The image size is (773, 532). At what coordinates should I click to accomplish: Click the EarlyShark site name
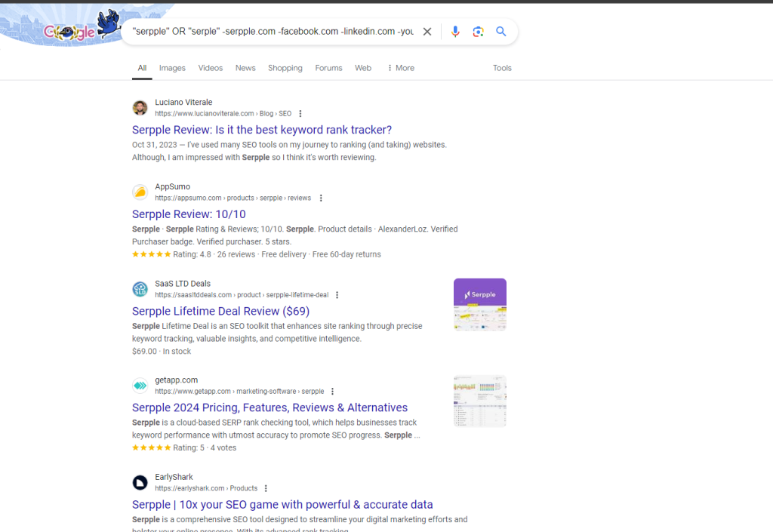click(x=174, y=478)
